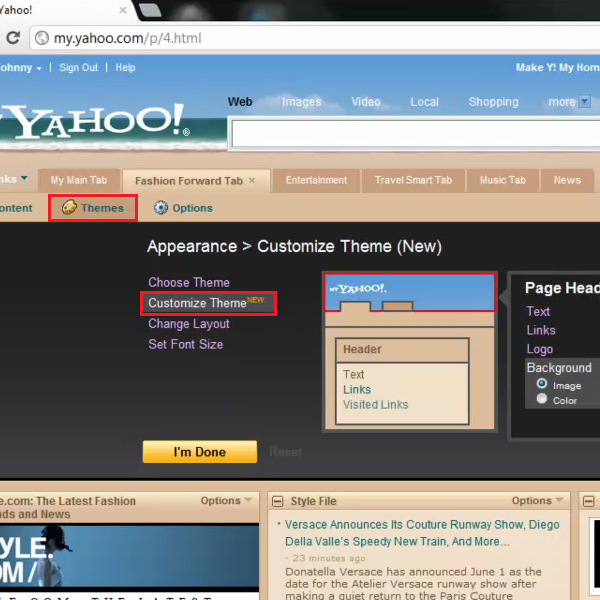Open Options dropdown for Style File module

click(x=537, y=501)
